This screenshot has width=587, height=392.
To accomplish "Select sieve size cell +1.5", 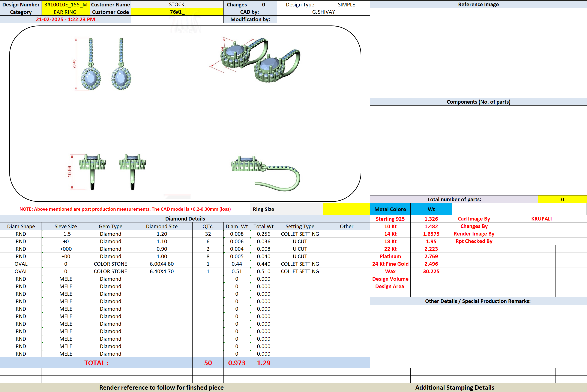I will point(66,234).
